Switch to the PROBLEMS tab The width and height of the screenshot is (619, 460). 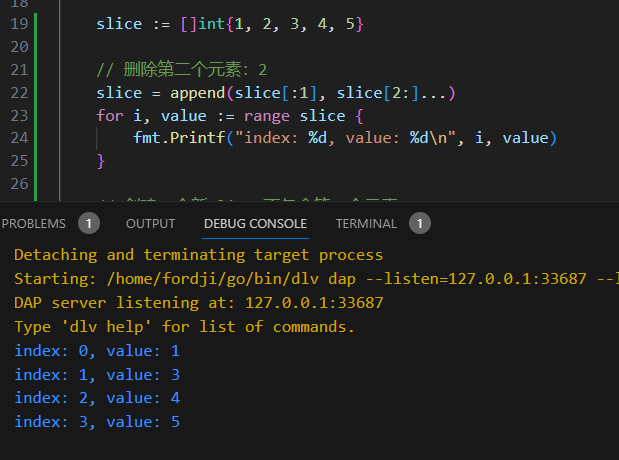tap(33, 223)
